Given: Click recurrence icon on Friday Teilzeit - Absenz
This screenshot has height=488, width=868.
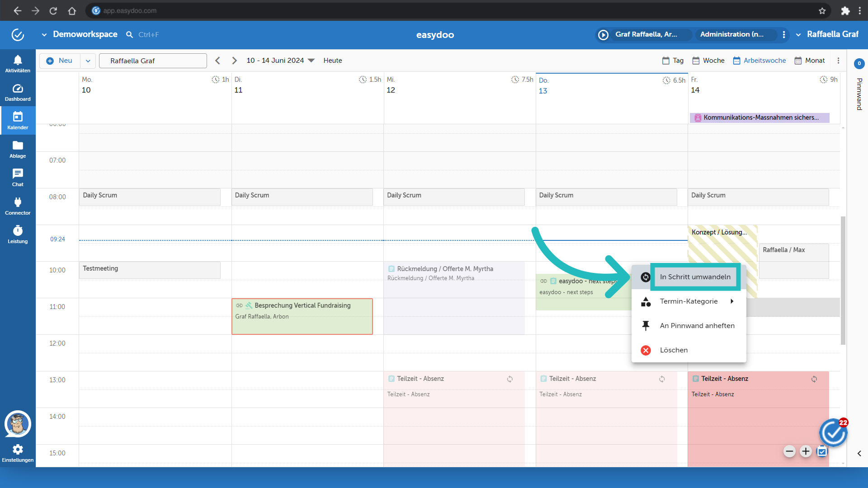Looking at the screenshot, I should (x=814, y=379).
